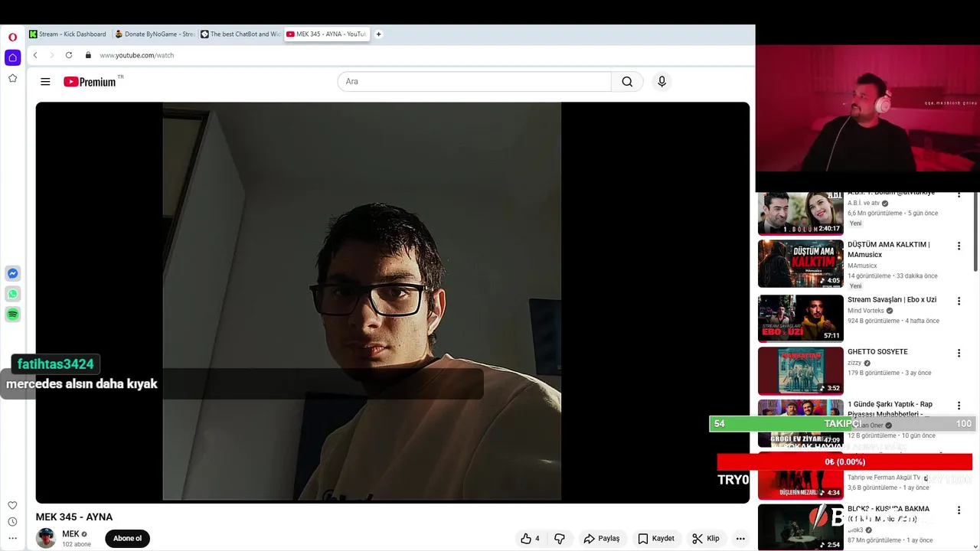This screenshot has width=980, height=551.
Task: Open YouTube hamburger guide menu
Action: (x=45, y=82)
